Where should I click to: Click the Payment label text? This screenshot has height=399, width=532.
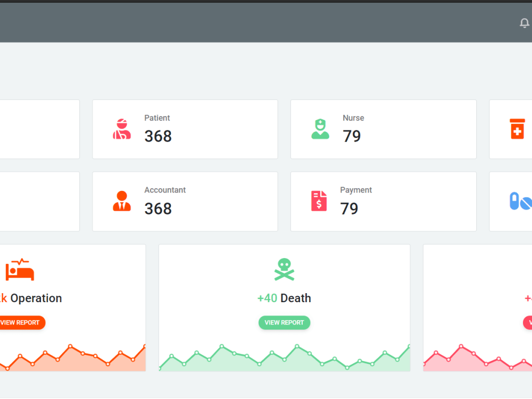[356, 190]
